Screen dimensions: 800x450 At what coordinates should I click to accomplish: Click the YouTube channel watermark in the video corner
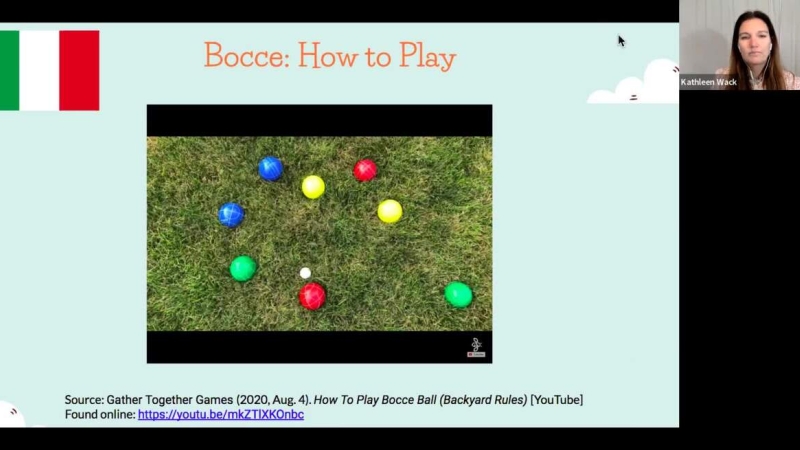coord(476,347)
